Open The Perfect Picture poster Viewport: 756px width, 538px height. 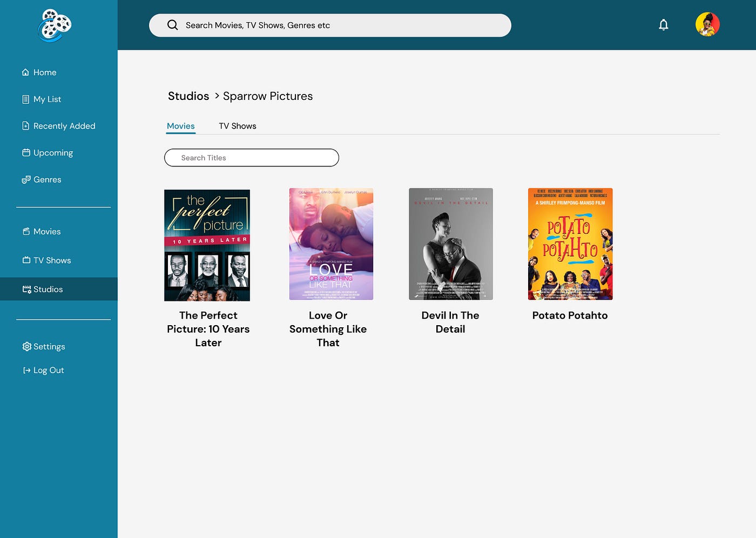207,245
